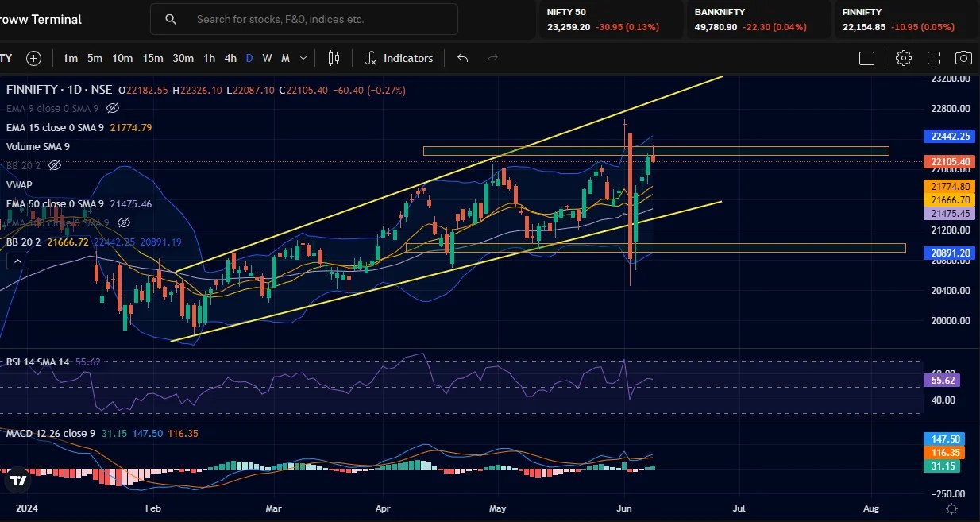Image resolution: width=980 pixels, height=522 pixels.
Task: Click the 23200.00 price axis label
Action: 951,79
